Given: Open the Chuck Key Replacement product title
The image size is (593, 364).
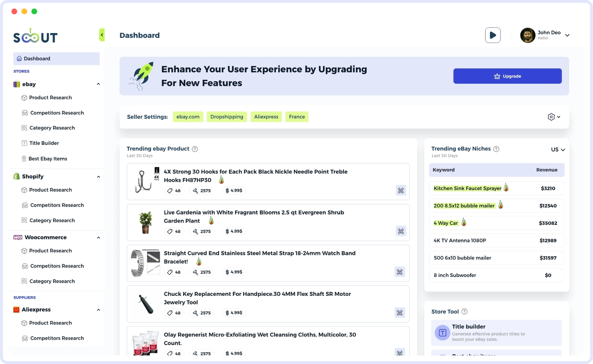Looking at the screenshot, I should click(257, 298).
